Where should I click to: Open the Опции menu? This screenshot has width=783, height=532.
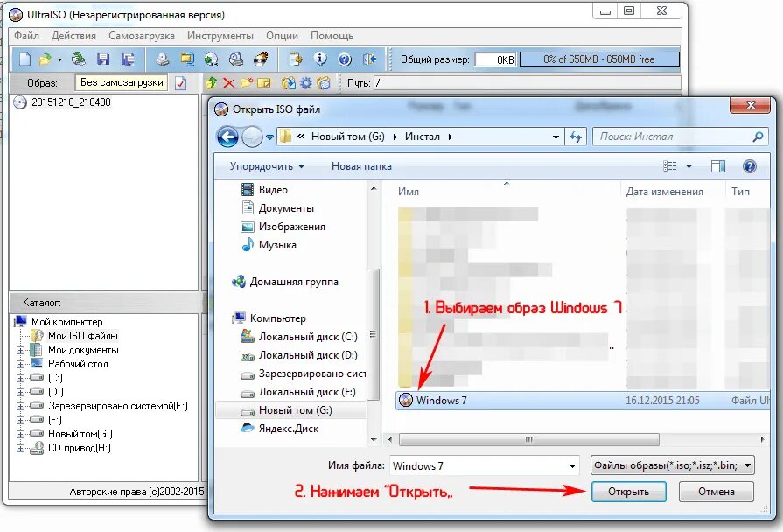[x=282, y=36]
